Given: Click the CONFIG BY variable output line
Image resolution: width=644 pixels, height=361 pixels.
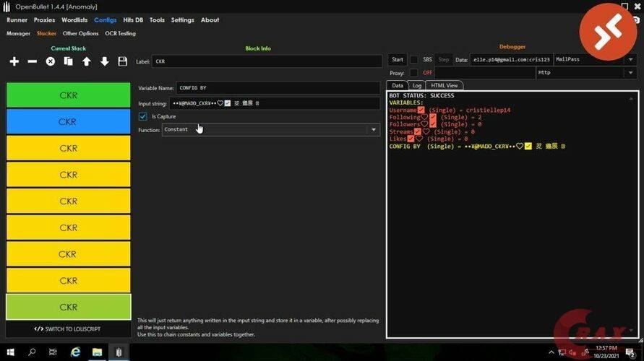Looking at the screenshot, I should (x=477, y=146).
